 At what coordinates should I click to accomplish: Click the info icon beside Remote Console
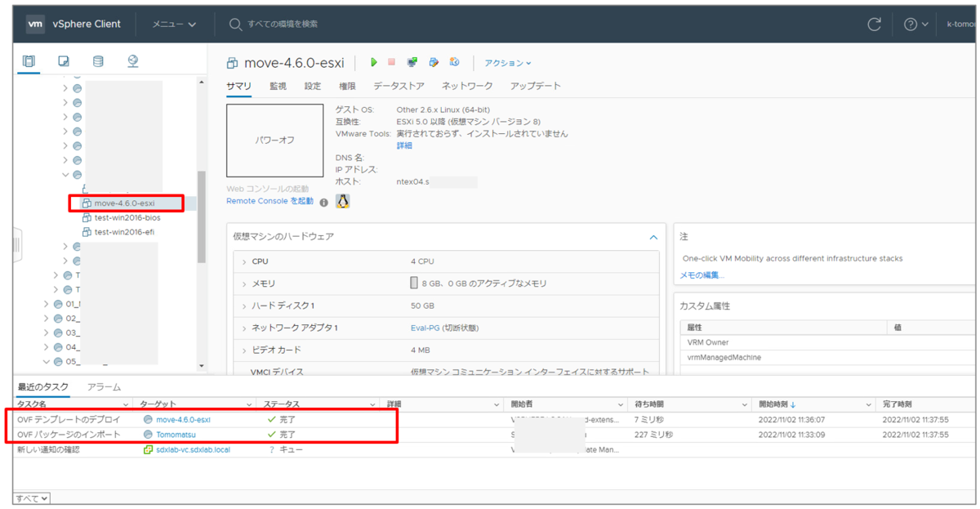[323, 202]
